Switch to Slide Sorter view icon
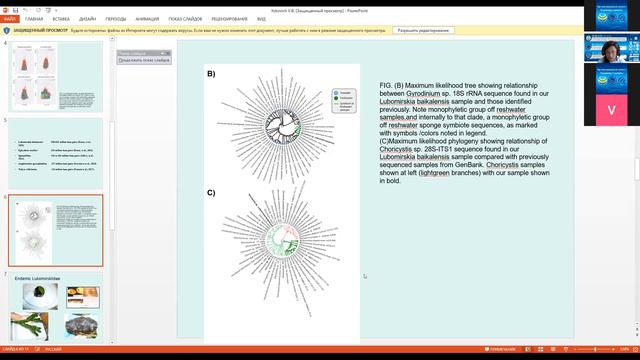 click(x=540, y=349)
